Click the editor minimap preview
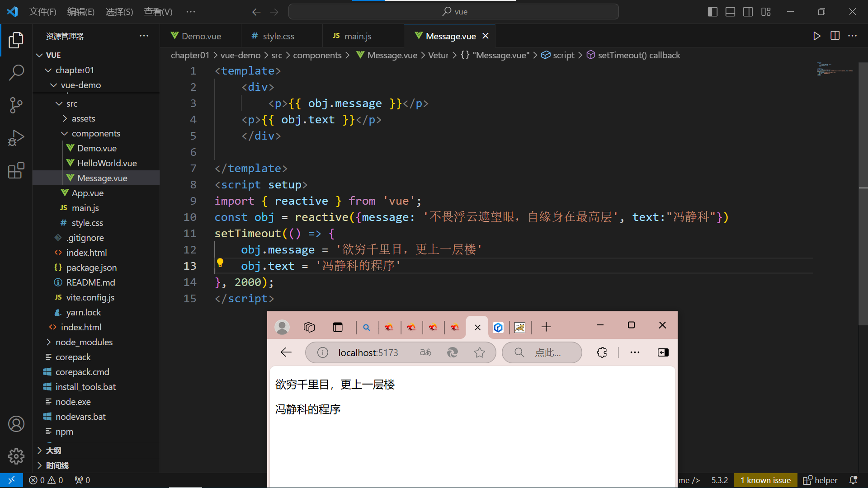Viewport: 868px width, 488px height. tap(835, 70)
